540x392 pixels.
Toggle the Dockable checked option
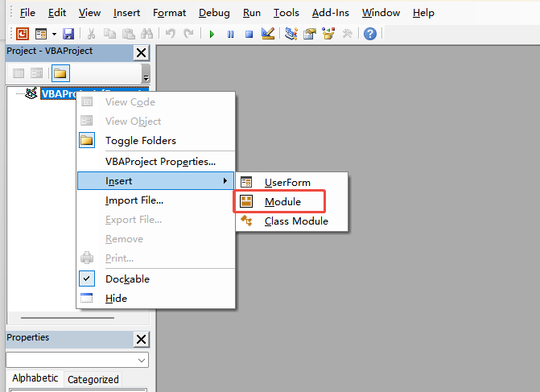[127, 279]
